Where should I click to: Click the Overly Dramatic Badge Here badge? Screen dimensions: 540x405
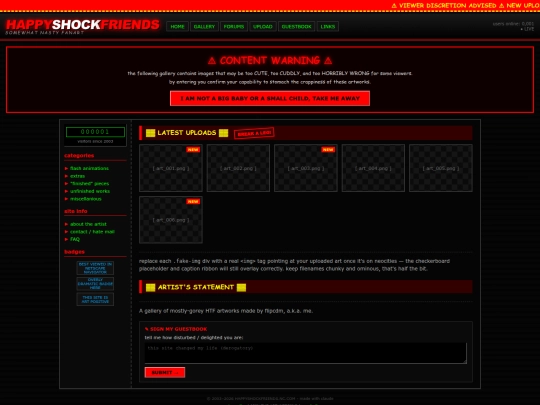pyautogui.click(x=95, y=284)
